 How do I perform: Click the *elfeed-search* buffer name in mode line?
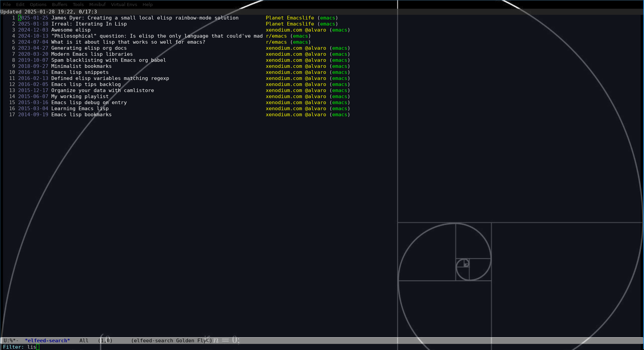point(47,341)
